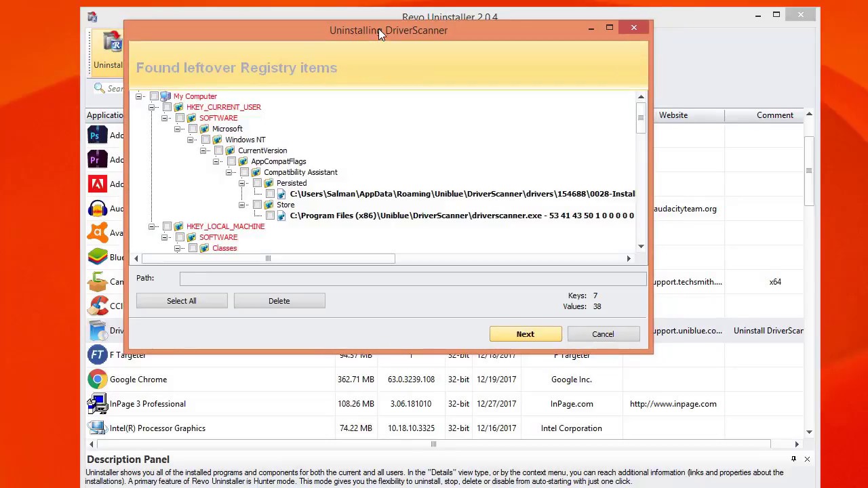Click the registry icon beside Compatibility Assistant

coord(256,172)
